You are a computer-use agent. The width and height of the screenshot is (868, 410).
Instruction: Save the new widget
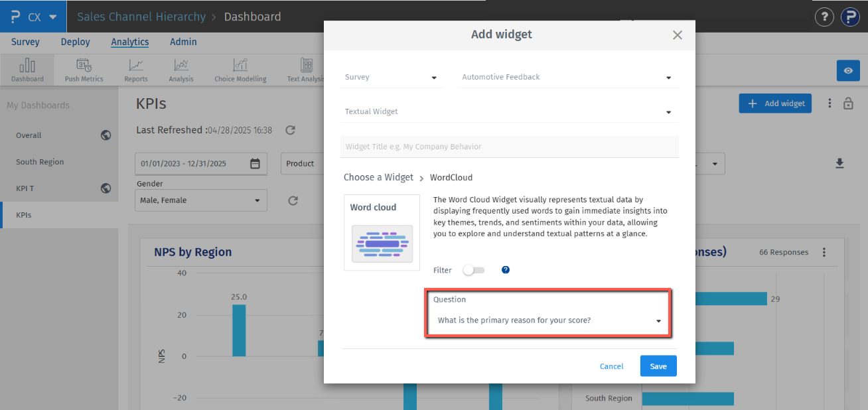tap(658, 366)
